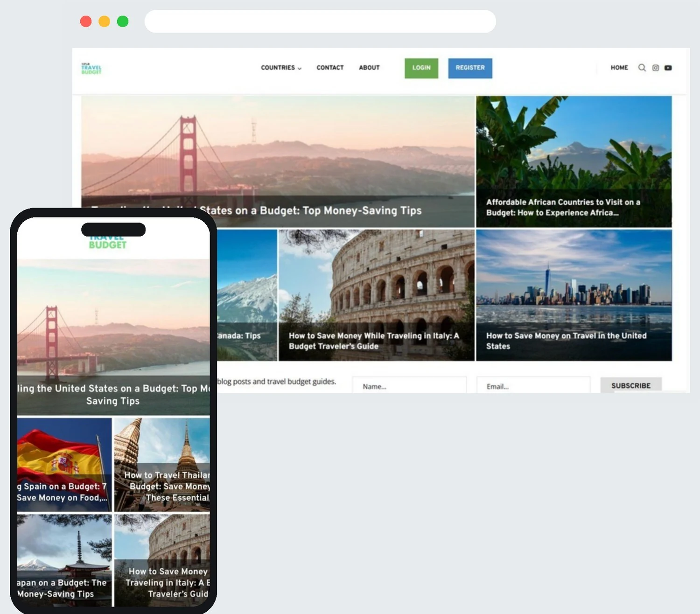
Task: Open the Affordable African Countries article
Action: (574, 161)
